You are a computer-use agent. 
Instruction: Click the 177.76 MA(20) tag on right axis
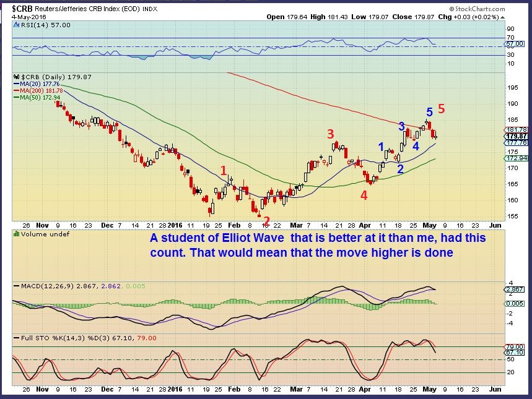click(x=517, y=143)
